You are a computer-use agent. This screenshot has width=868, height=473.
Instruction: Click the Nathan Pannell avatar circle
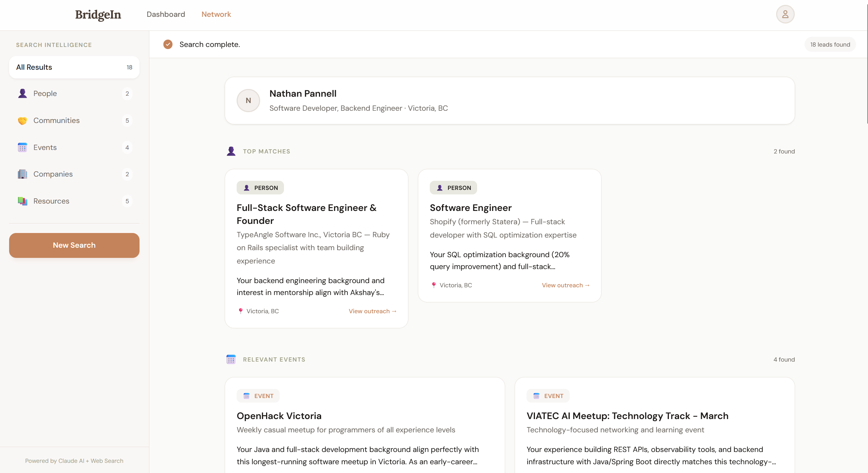(x=248, y=101)
